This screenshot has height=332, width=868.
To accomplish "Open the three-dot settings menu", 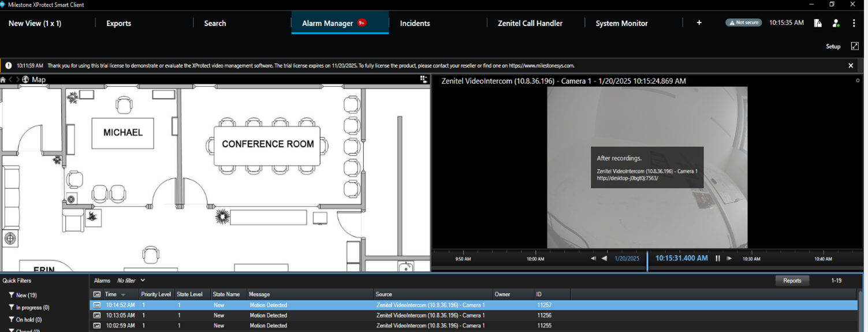I will coord(854,23).
